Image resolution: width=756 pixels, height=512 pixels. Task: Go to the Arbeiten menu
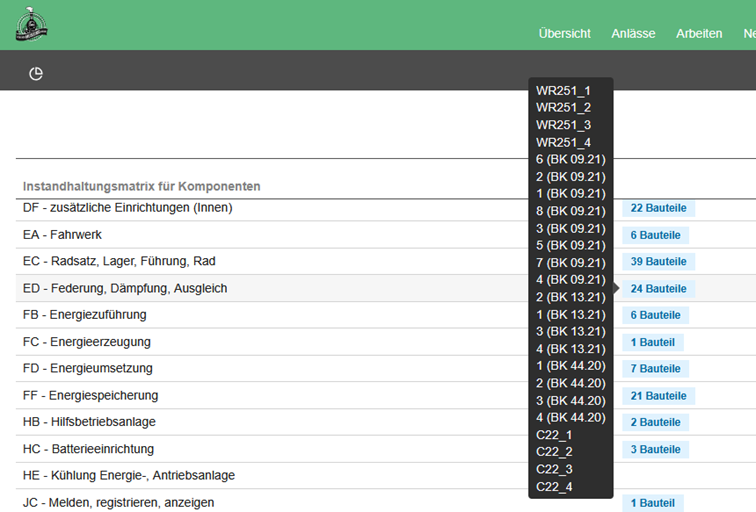coord(699,33)
